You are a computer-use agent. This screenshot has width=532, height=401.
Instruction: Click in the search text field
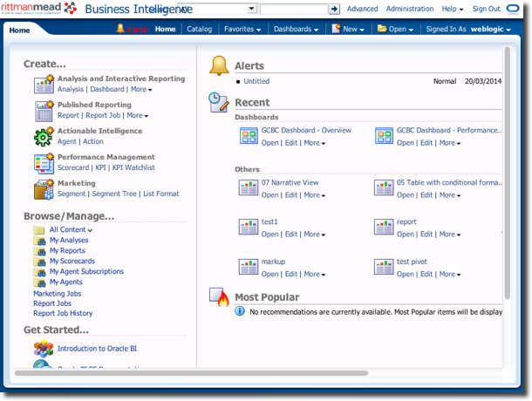pos(293,9)
